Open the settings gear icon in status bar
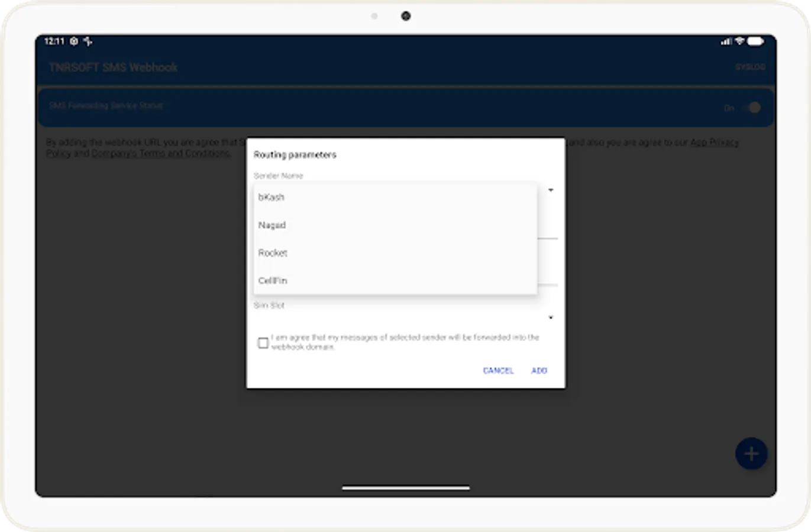 tap(73, 41)
